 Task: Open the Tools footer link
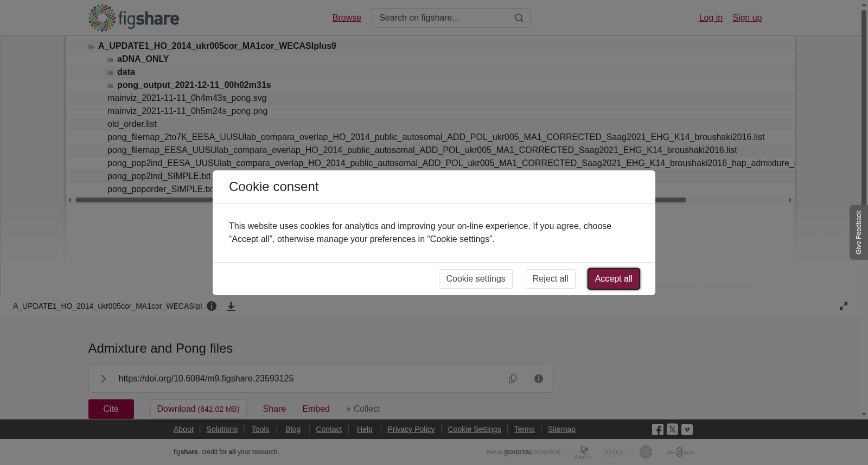[260, 429]
